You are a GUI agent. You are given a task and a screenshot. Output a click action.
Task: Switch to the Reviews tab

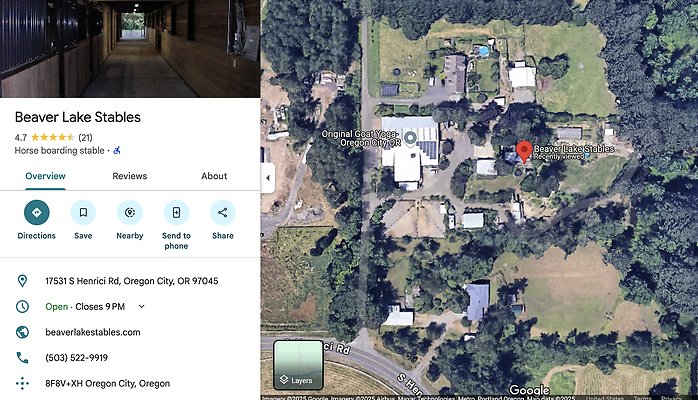pos(130,176)
